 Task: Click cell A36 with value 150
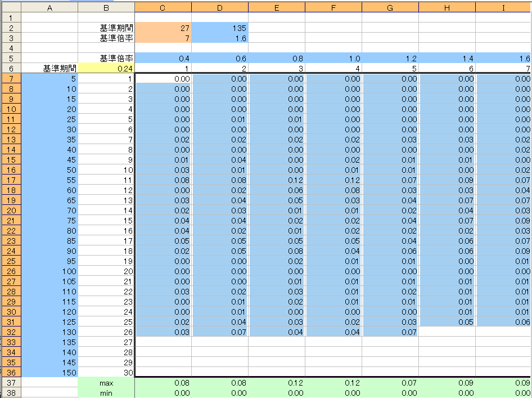pos(49,373)
